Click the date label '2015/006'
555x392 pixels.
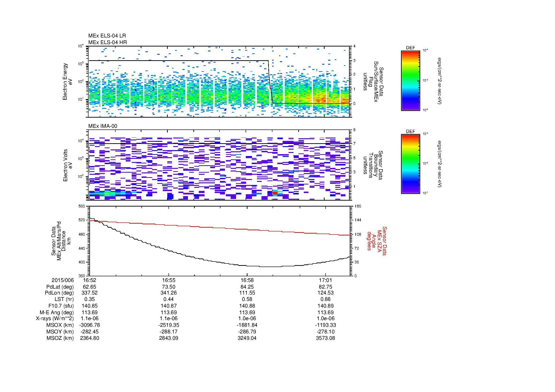[x=63, y=280]
